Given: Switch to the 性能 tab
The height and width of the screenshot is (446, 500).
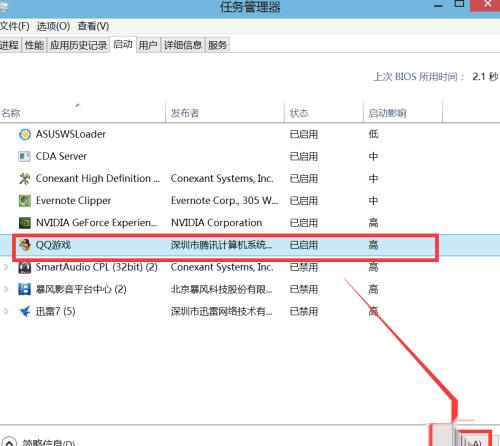Looking at the screenshot, I should (34, 45).
